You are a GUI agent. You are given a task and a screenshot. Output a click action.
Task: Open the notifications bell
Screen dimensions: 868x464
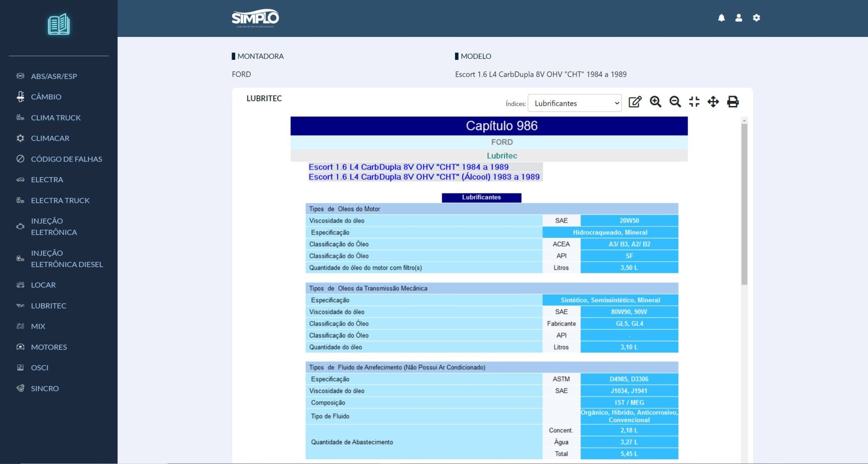click(x=721, y=18)
